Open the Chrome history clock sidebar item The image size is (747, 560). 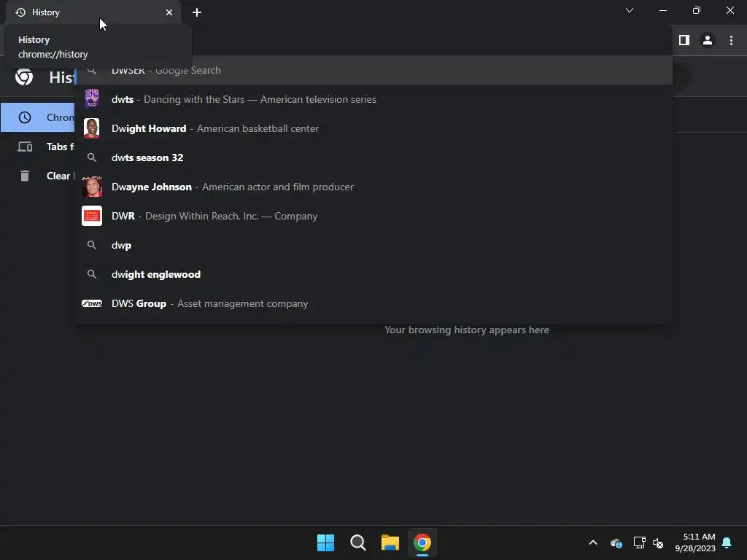38,117
